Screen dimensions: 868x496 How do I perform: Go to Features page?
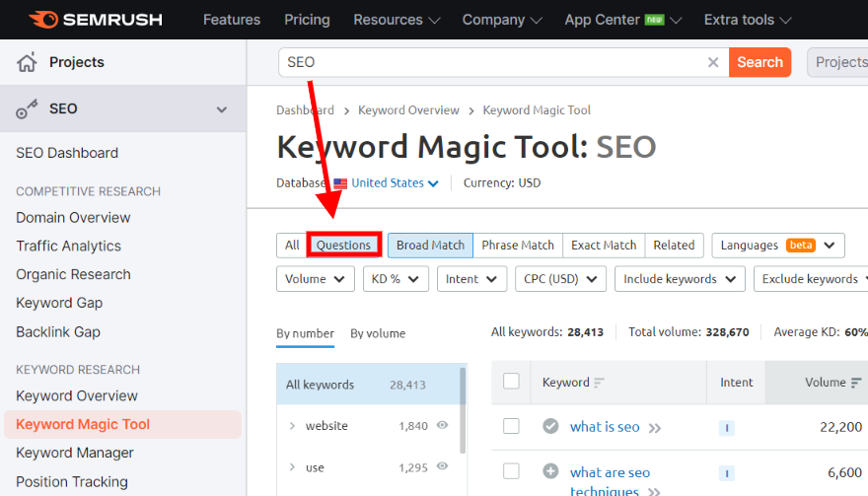[x=232, y=20]
